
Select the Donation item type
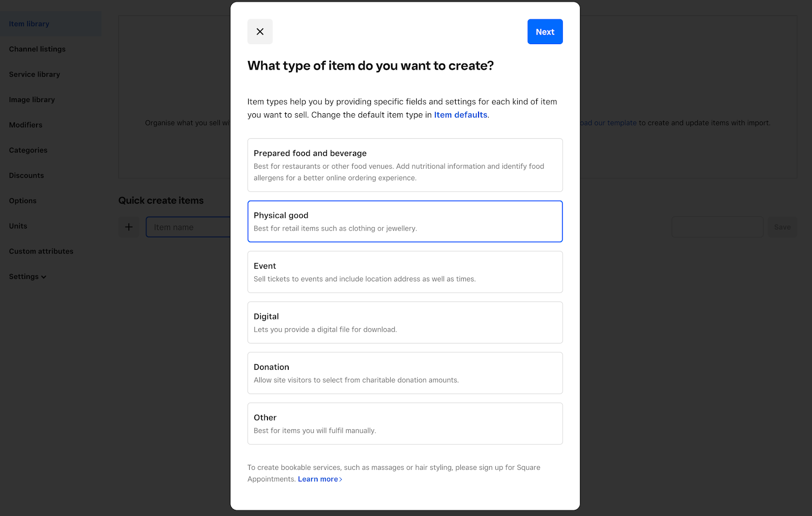pos(405,373)
